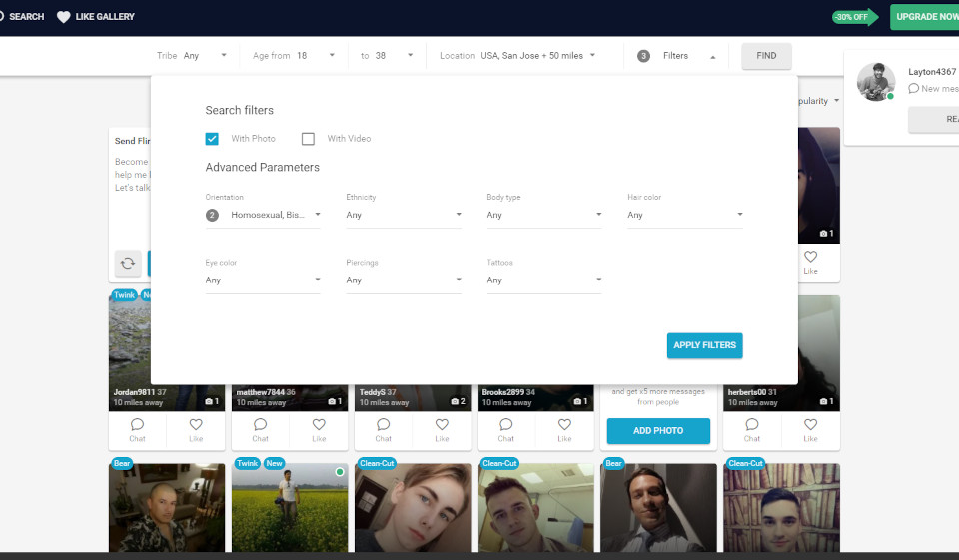Click the Find button
959x560 pixels.
pyautogui.click(x=766, y=56)
